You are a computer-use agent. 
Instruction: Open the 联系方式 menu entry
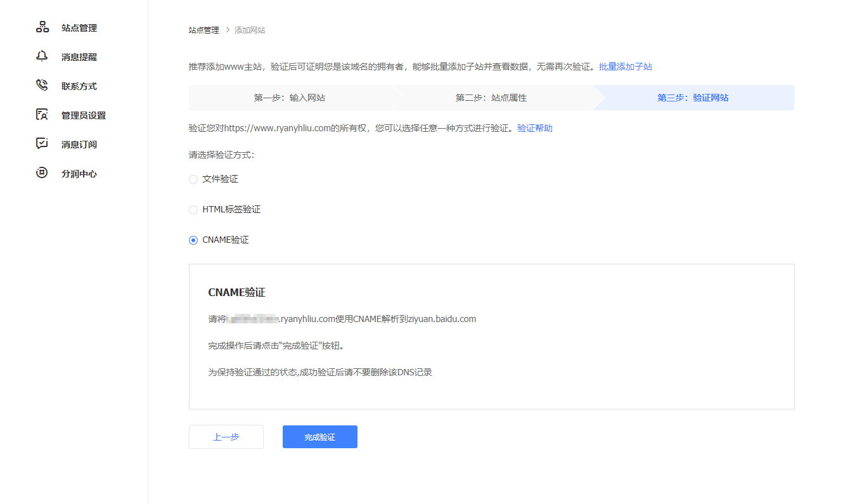point(79,86)
